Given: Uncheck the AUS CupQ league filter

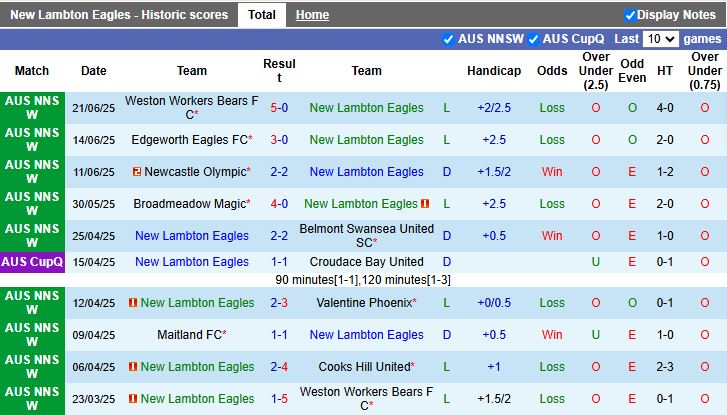Looking at the screenshot, I should coord(533,39).
